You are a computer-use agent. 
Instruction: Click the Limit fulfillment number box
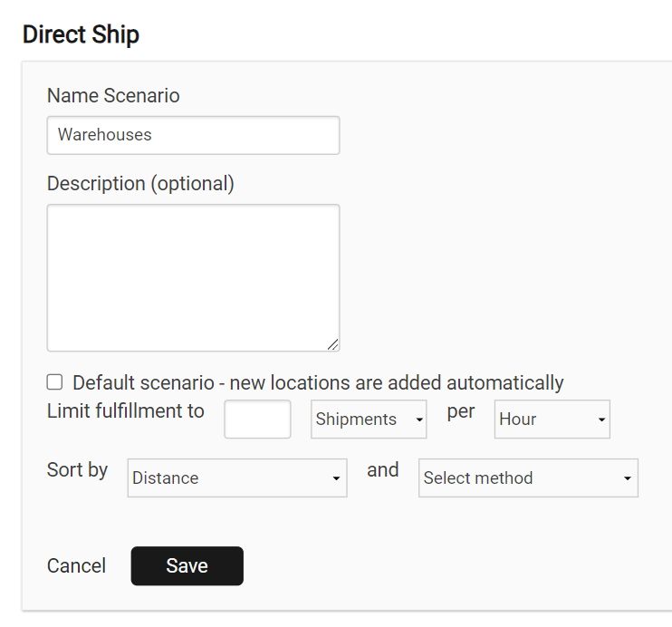[257, 420]
